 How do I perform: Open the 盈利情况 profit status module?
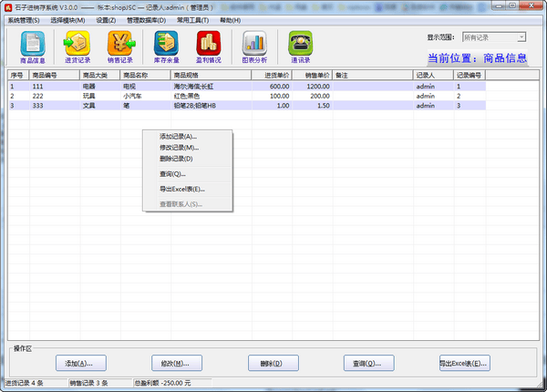click(x=211, y=46)
